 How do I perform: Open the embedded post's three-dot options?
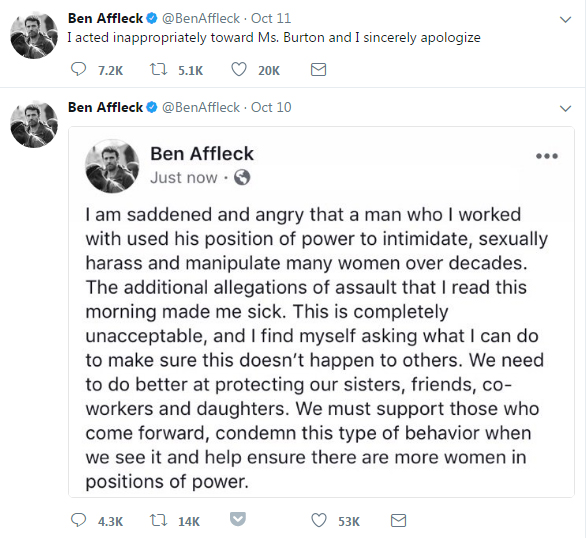pyautogui.click(x=547, y=156)
